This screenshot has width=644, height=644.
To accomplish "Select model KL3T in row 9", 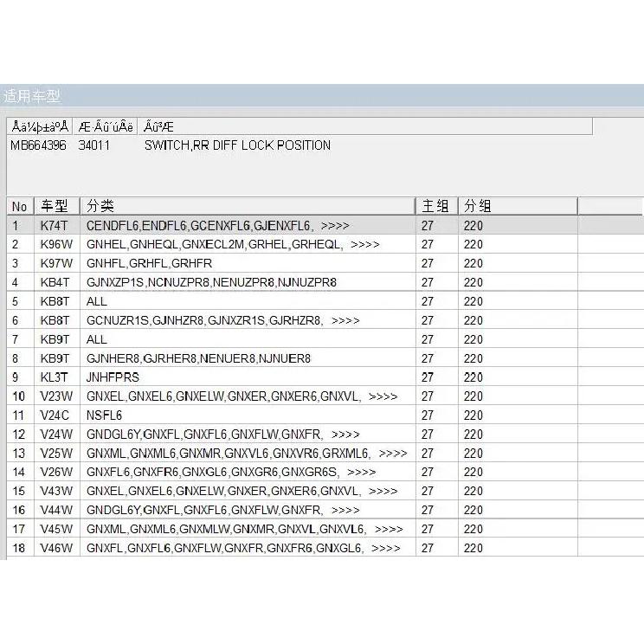I will pos(56,377).
